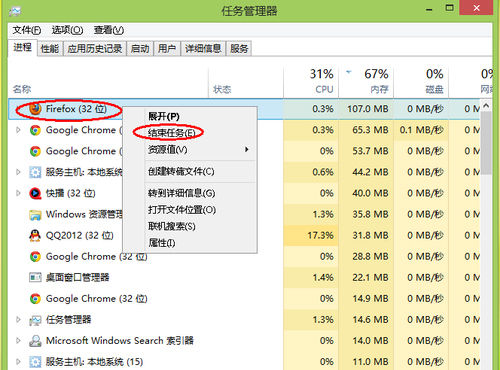Click the 14.6 MB memory cell of 任务管理器
The image size is (500, 370).
[x=366, y=320]
